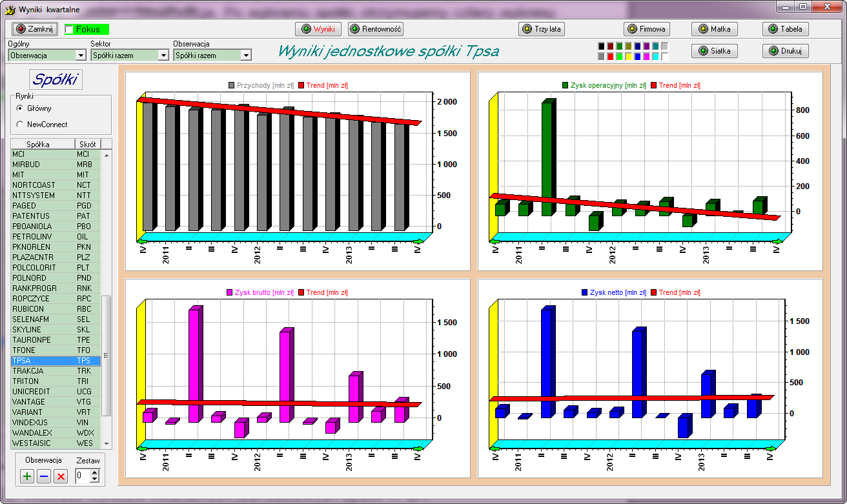Image resolution: width=847 pixels, height=504 pixels.
Task: Select the highlighted TPSA row
Action: point(56,361)
